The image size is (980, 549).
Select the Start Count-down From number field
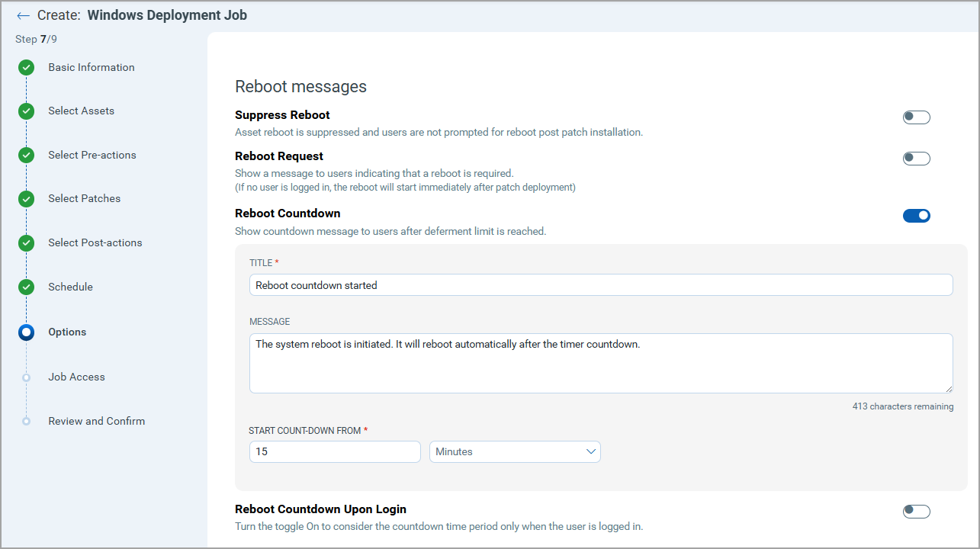[335, 452]
